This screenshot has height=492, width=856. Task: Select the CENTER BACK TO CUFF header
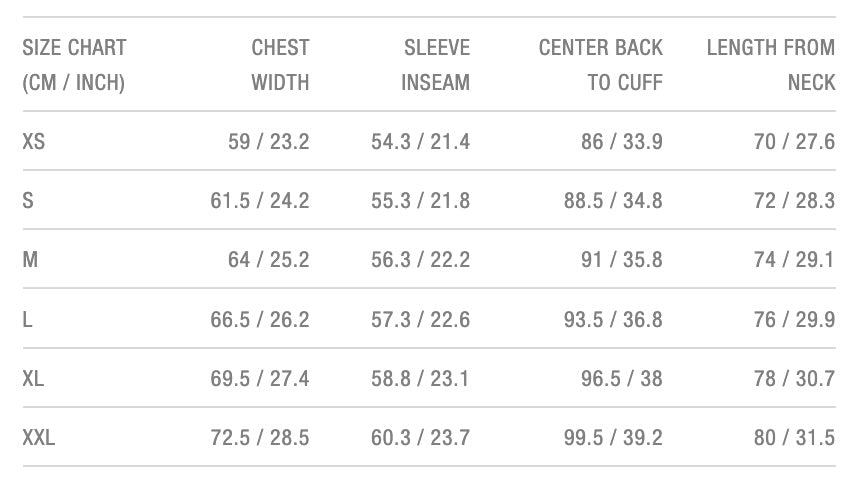600,65
